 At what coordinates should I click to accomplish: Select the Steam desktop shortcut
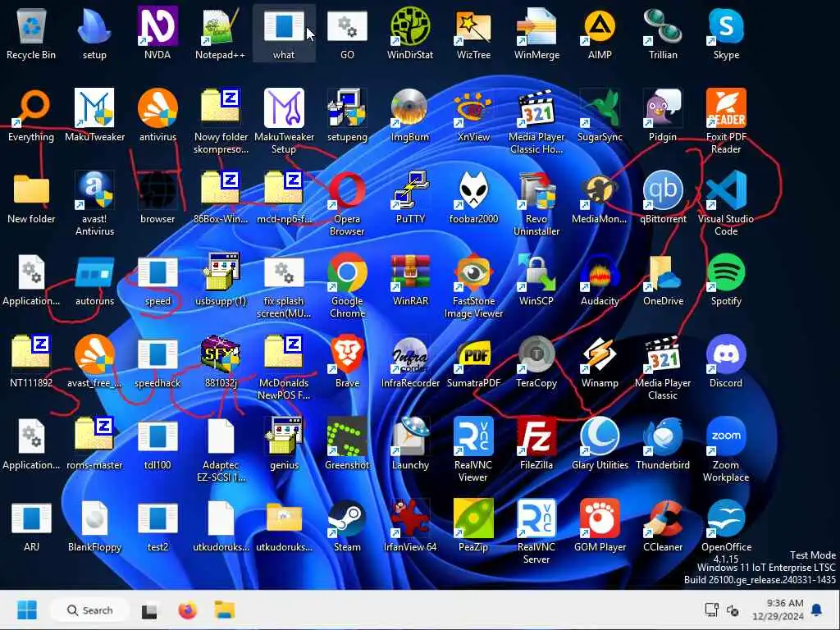(347, 518)
